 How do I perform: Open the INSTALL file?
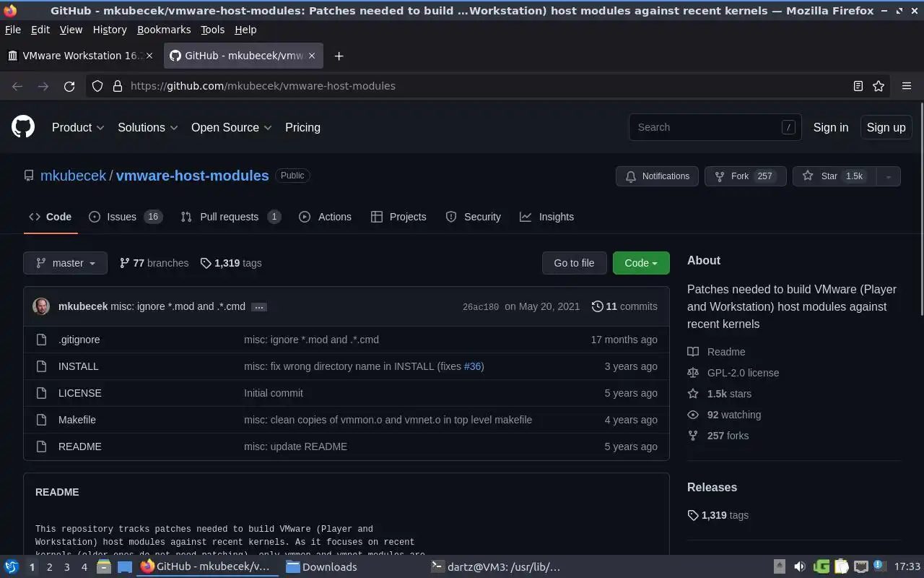[x=78, y=366]
